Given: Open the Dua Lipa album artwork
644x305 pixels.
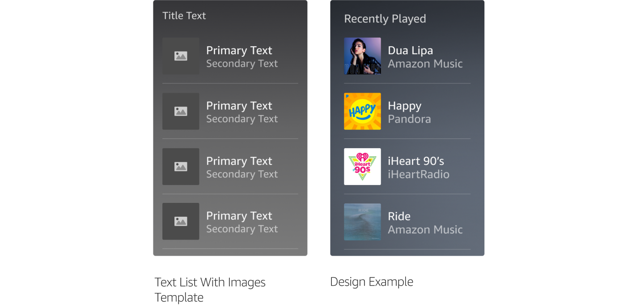Looking at the screenshot, I should tap(362, 56).
